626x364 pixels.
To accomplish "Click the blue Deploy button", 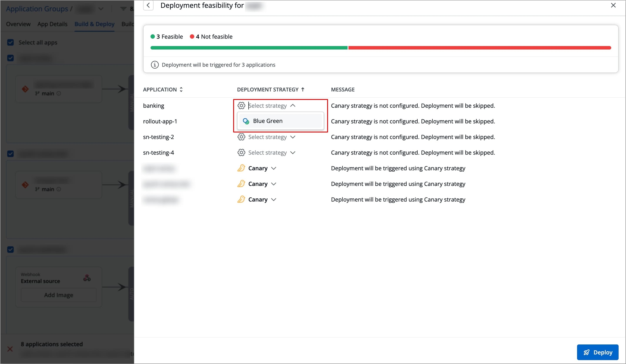I will [597, 352].
